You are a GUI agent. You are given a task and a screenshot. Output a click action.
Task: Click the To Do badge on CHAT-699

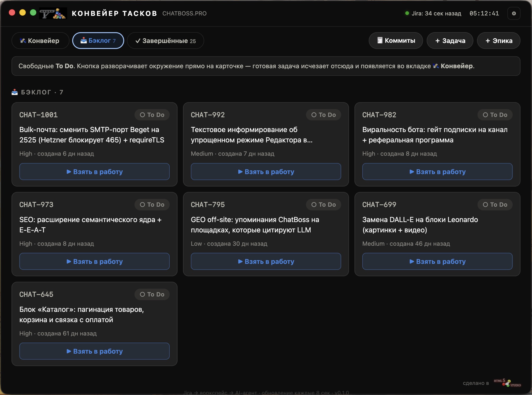point(495,205)
